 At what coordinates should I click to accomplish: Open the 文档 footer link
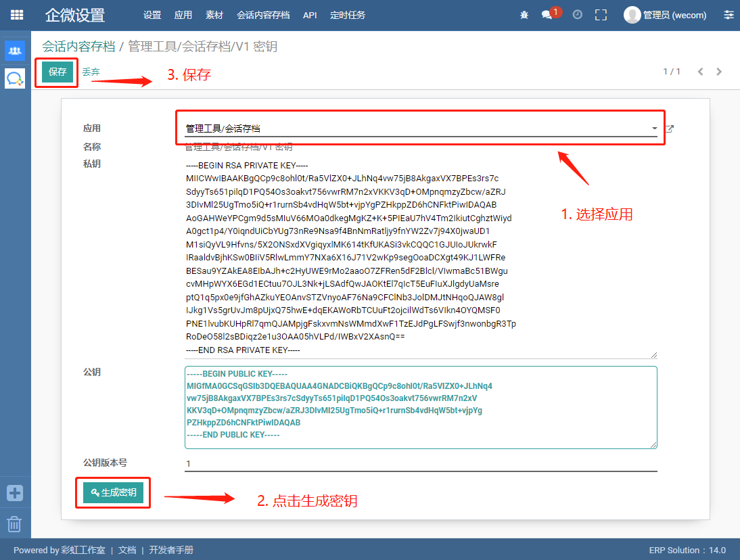[x=127, y=550]
